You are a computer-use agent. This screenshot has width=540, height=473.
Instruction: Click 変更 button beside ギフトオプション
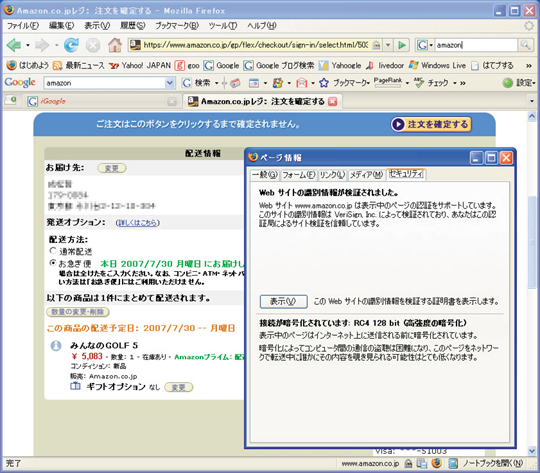coord(179,387)
